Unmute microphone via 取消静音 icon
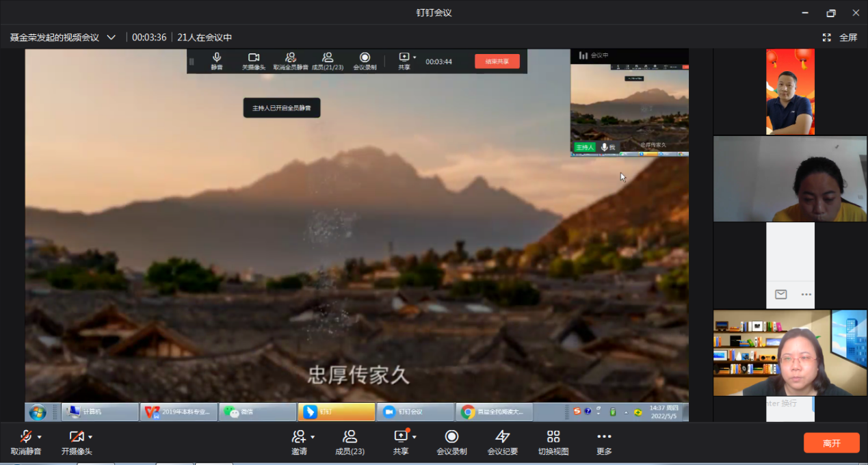This screenshot has width=868, height=465. (25, 437)
